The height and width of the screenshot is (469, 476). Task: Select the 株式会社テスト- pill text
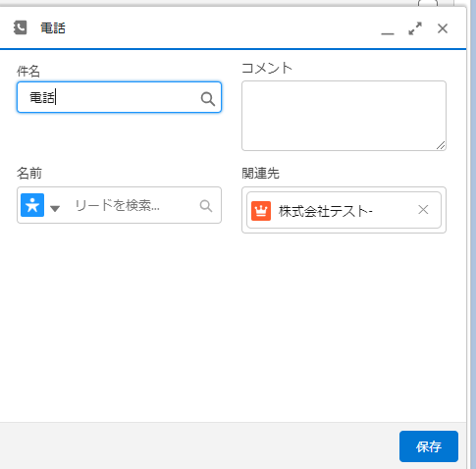(326, 211)
